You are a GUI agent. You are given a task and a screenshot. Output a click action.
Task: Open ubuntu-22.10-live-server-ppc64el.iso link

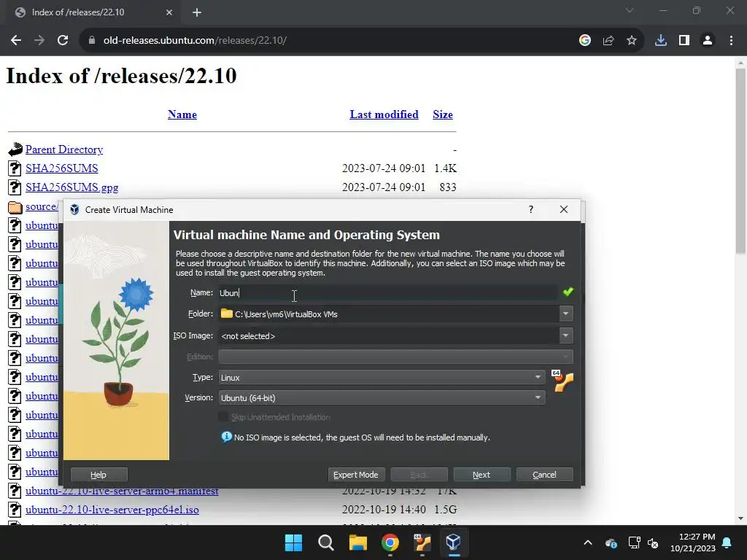click(x=112, y=510)
